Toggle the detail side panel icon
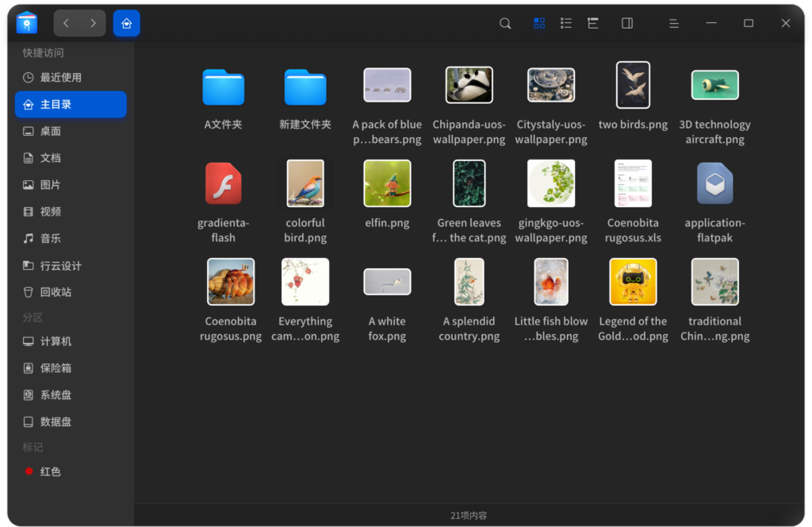 (x=627, y=24)
